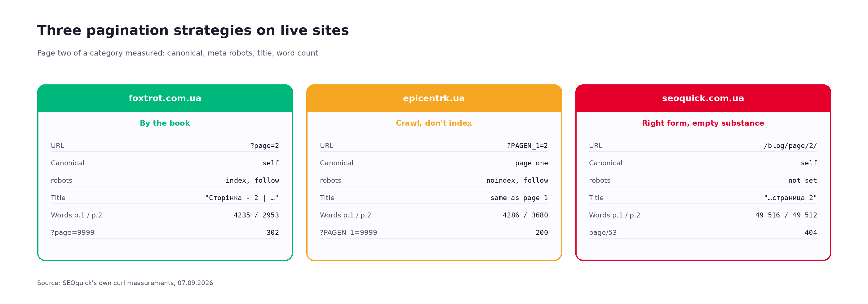Click the 'page/53' row label

(603, 233)
